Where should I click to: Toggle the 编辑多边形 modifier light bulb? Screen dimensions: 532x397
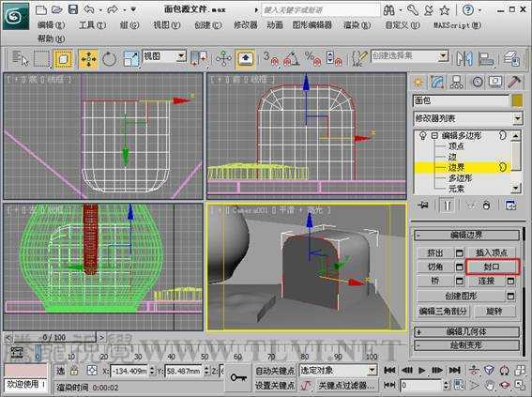click(x=422, y=135)
